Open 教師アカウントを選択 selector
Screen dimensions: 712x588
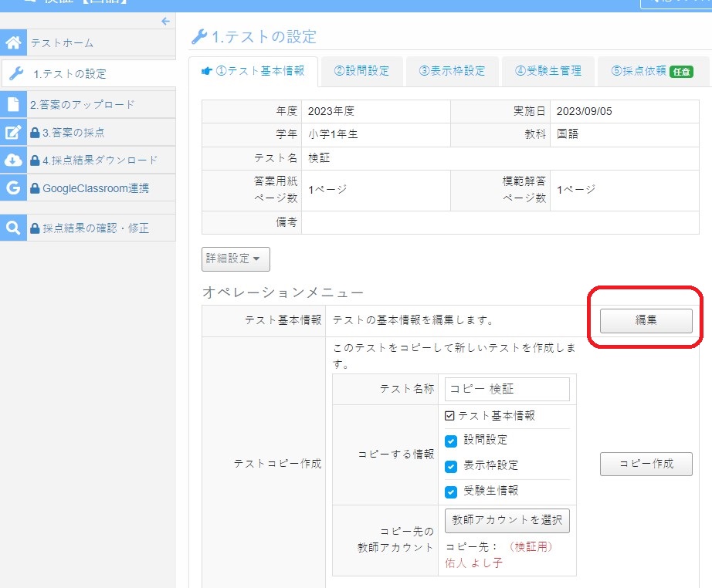tap(507, 521)
